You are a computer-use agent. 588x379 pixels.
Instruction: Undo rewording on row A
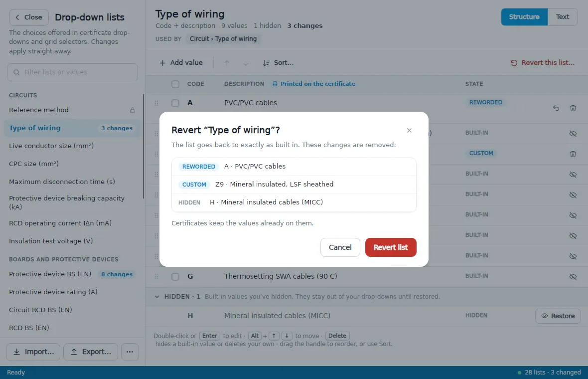tap(556, 108)
